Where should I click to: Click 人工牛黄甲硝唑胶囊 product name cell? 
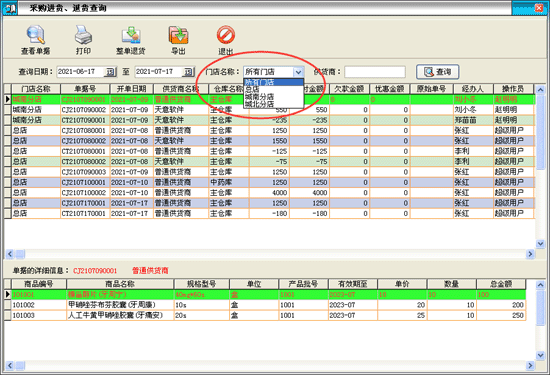pos(120,315)
